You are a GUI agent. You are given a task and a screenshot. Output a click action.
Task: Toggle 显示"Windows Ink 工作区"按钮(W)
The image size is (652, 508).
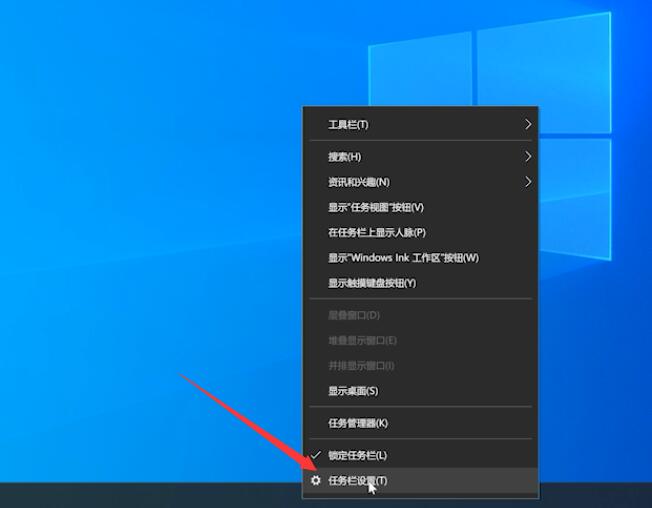pyautogui.click(x=420, y=258)
